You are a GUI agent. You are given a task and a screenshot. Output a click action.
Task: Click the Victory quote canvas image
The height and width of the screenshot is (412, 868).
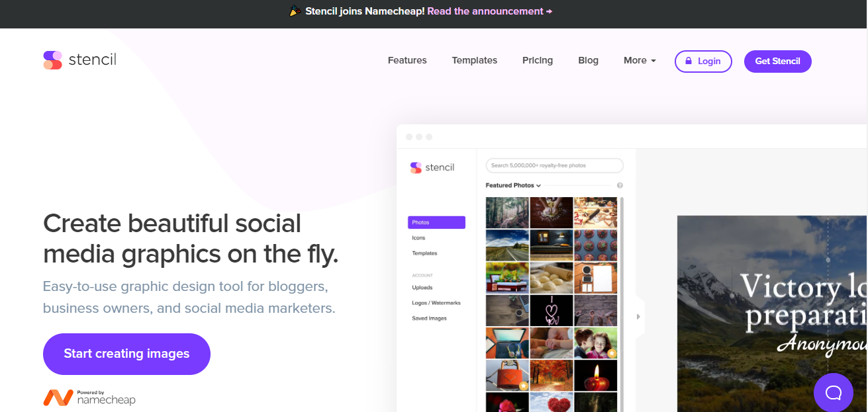[772, 313]
